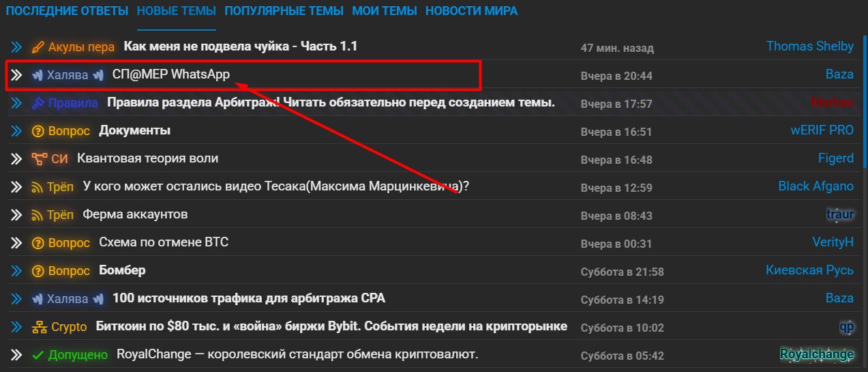This screenshot has width=868, height=372.
Task: Click double-chevron icon beside RoyalChange thread
Action: pyautogui.click(x=16, y=355)
